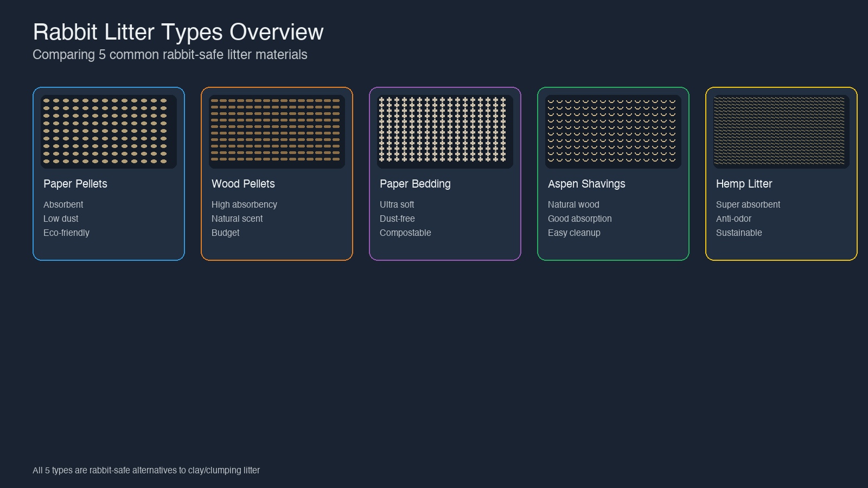
Task: Click the footer note about clay/clumping litter
Action: (x=146, y=470)
